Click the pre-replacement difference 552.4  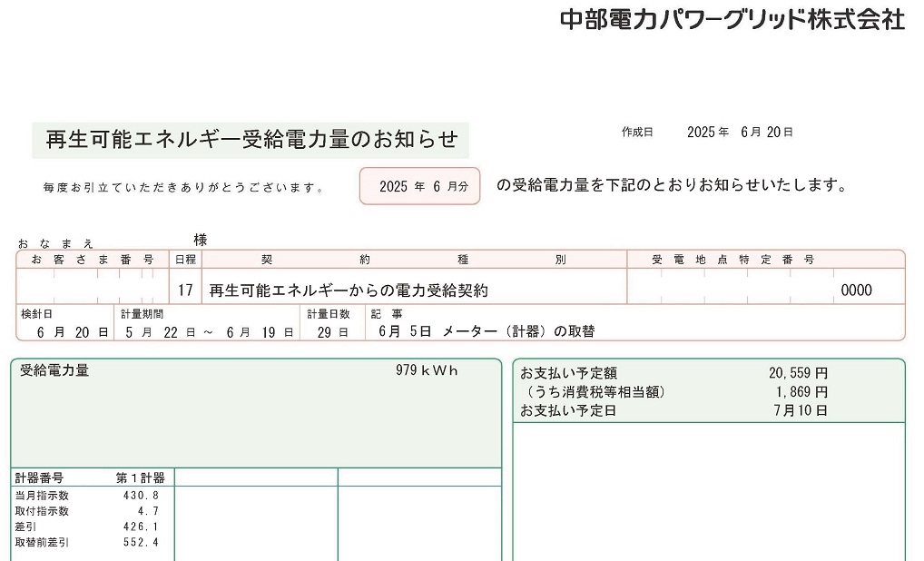141,542
